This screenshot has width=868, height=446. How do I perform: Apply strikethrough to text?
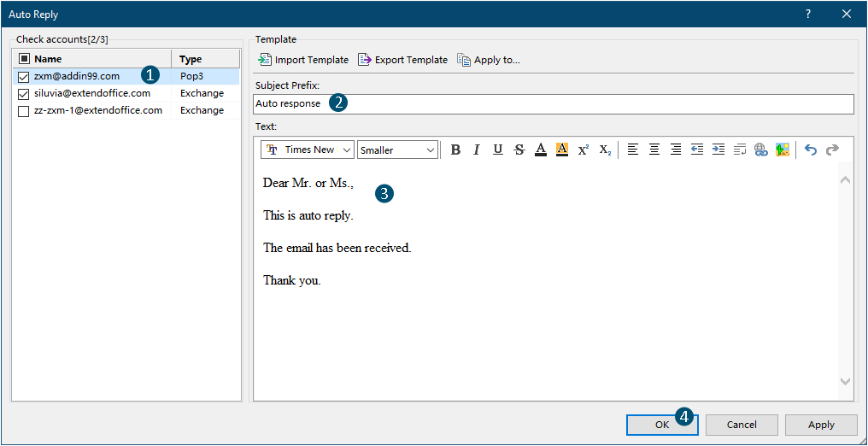519,150
